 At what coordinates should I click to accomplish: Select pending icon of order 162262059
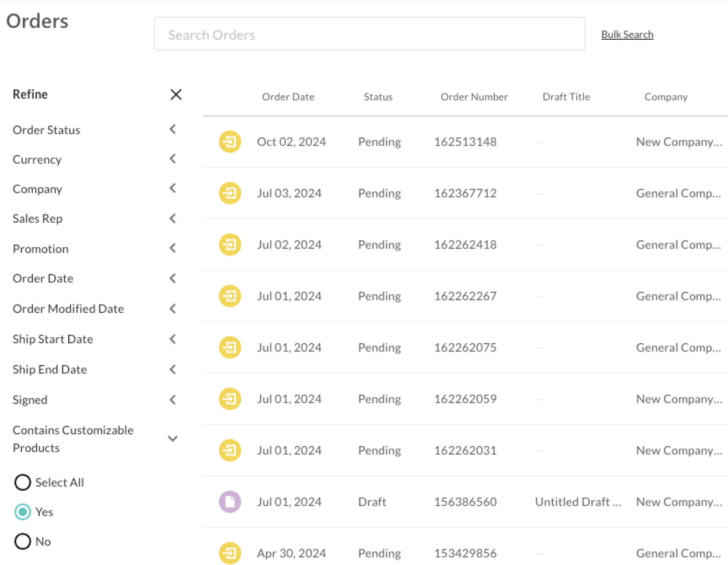[x=230, y=399]
